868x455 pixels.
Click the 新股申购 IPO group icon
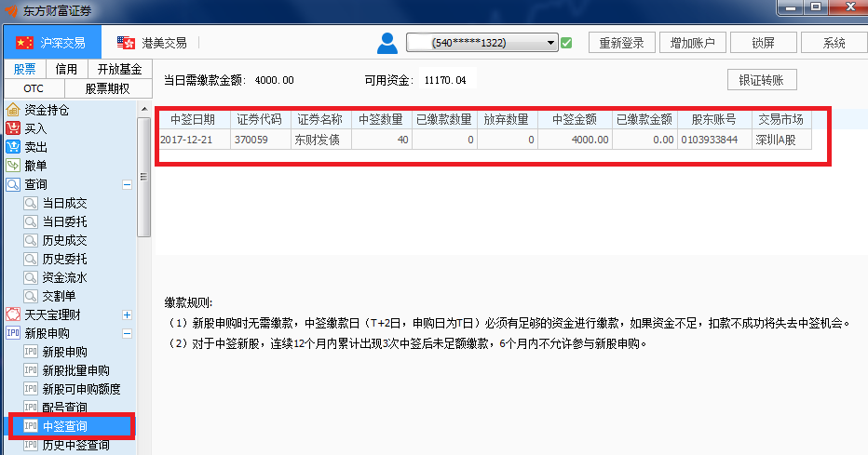click(x=13, y=333)
